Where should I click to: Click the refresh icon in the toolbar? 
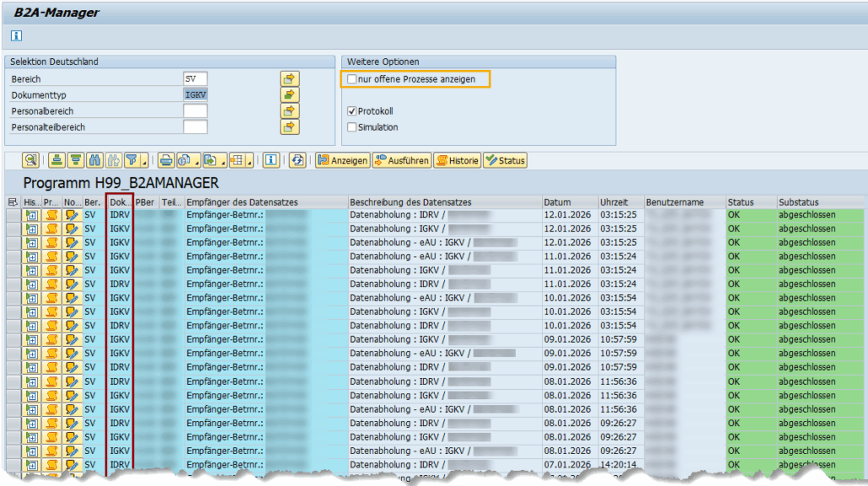[x=297, y=160]
